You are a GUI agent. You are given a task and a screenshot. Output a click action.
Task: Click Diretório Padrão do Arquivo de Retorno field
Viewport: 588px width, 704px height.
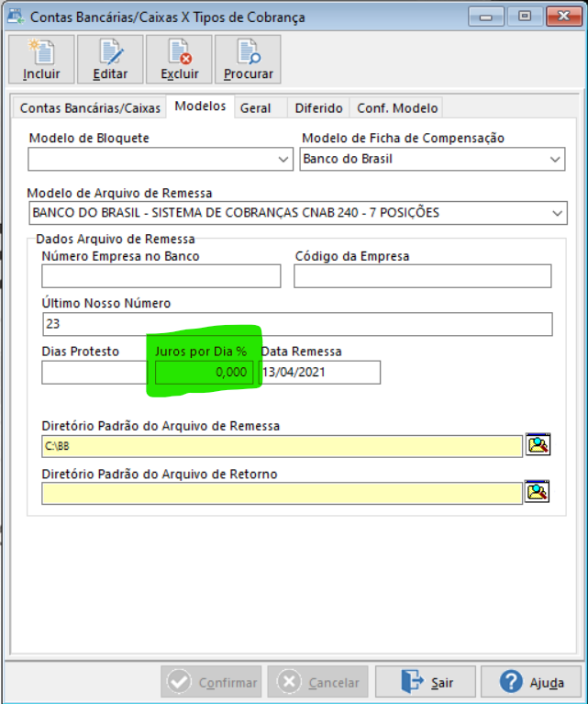[282, 494]
